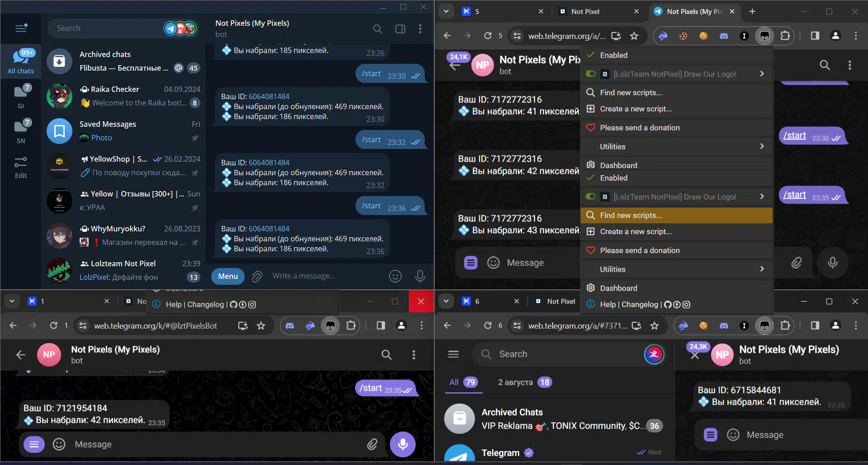Click the install app icon in the tab 5 address bar
This screenshot has width=868, height=465.
(x=616, y=36)
